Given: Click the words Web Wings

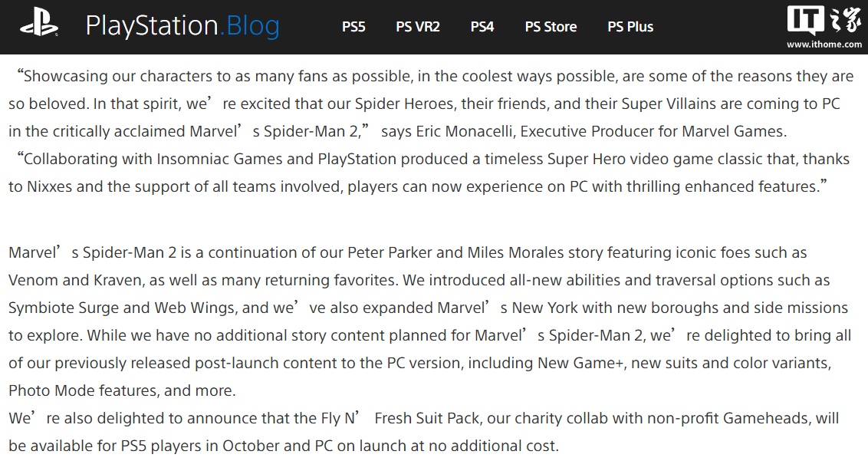Looking at the screenshot, I should [195, 308].
